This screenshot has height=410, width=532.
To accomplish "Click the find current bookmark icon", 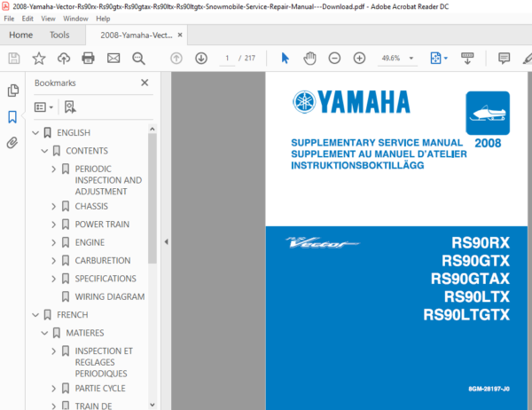I will pyautogui.click(x=70, y=107).
